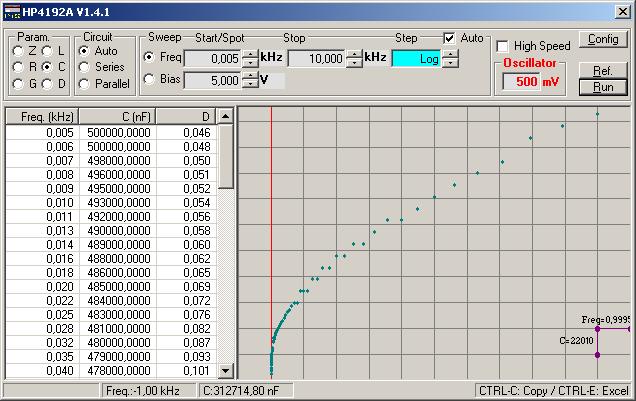Select Freq sweep option
Image resolution: width=636 pixels, height=401 pixels.
tap(149, 57)
